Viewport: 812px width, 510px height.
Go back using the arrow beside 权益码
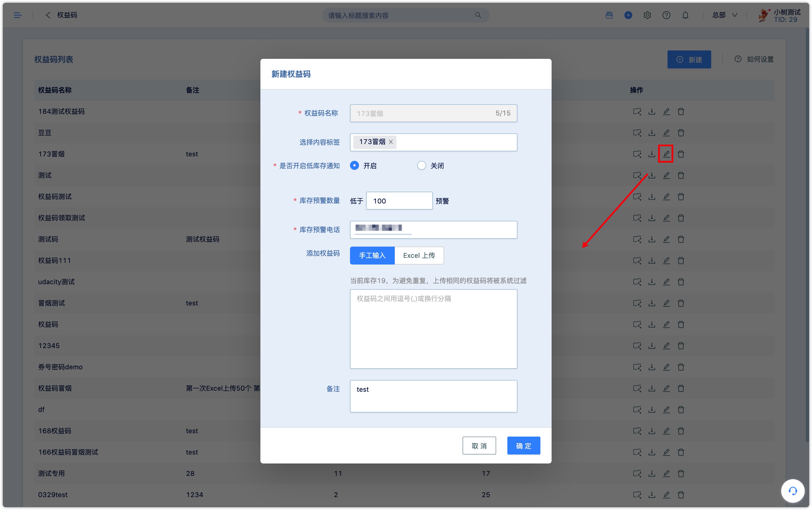(x=48, y=15)
